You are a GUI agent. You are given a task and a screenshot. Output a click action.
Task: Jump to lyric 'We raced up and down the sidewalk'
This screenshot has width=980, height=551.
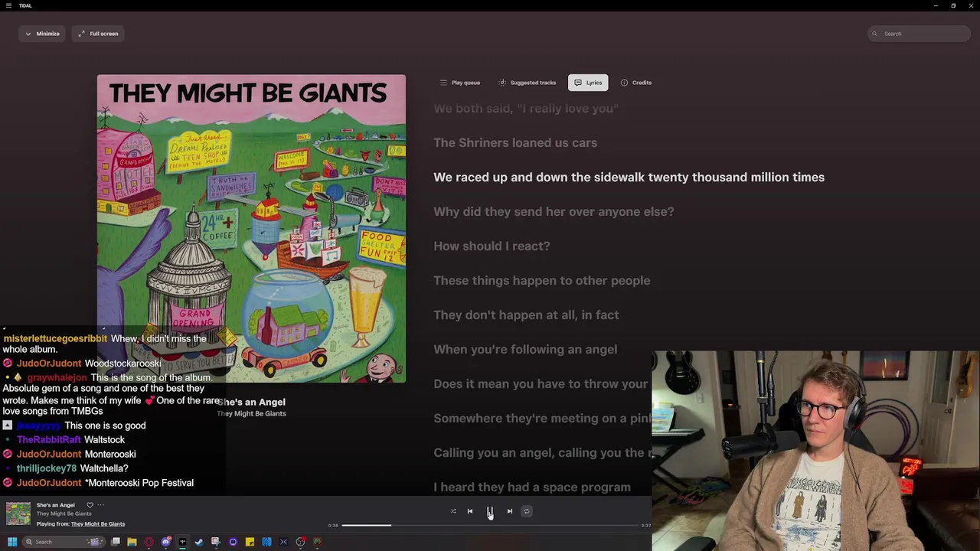(629, 178)
